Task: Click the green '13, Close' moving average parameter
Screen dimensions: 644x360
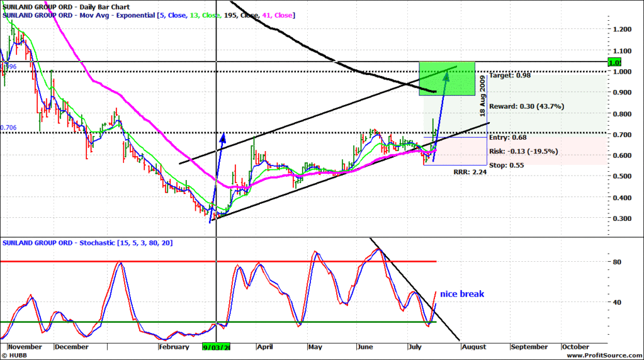Action: pyautogui.click(x=204, y=16)
